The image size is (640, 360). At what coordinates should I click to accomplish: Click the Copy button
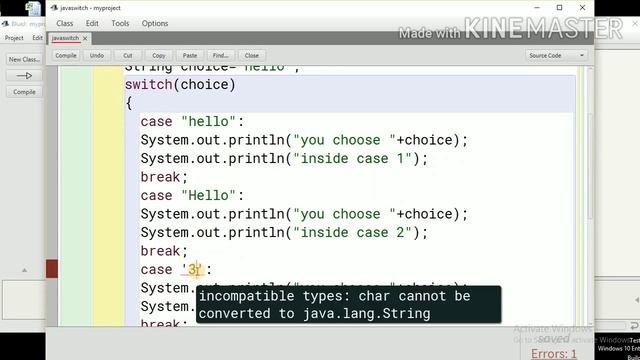[x=158, y=56]
